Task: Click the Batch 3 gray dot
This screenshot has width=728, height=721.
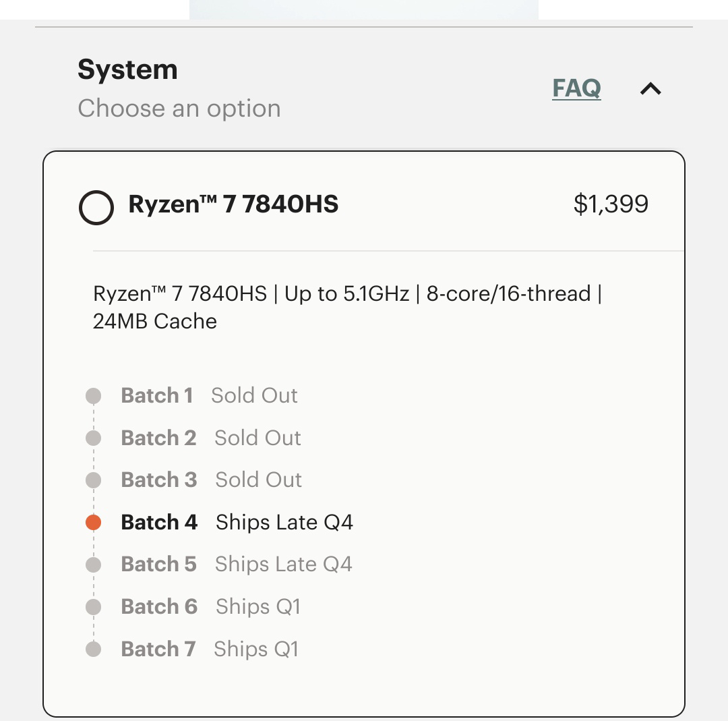Action: (x=94, y=480)
